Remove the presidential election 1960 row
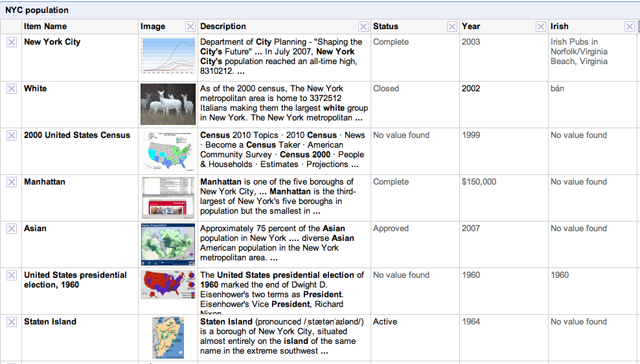This screenshot has height=364, width=640. pyautogui.click(x=11, y=275)
